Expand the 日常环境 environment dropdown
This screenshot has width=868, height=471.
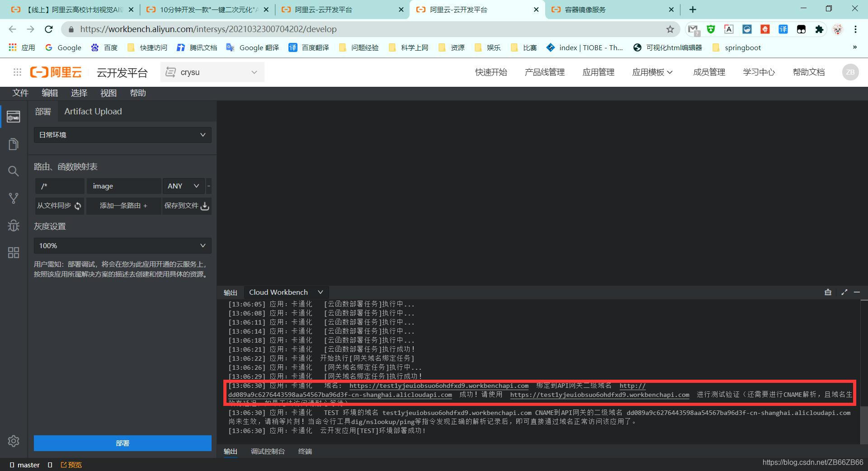(123, 135)
